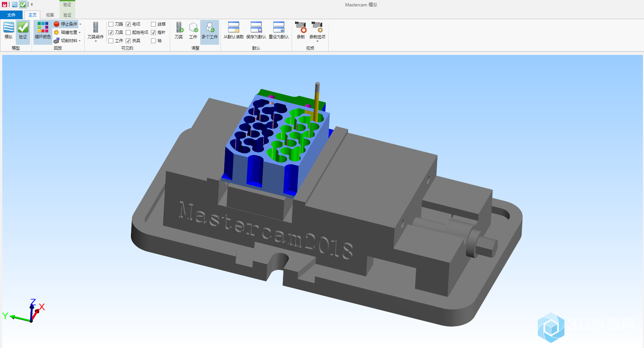Uncheck the 毛坯 (Stock) checkbox
The height and width of the screenshot is (348, 644).
pos(128,24)
